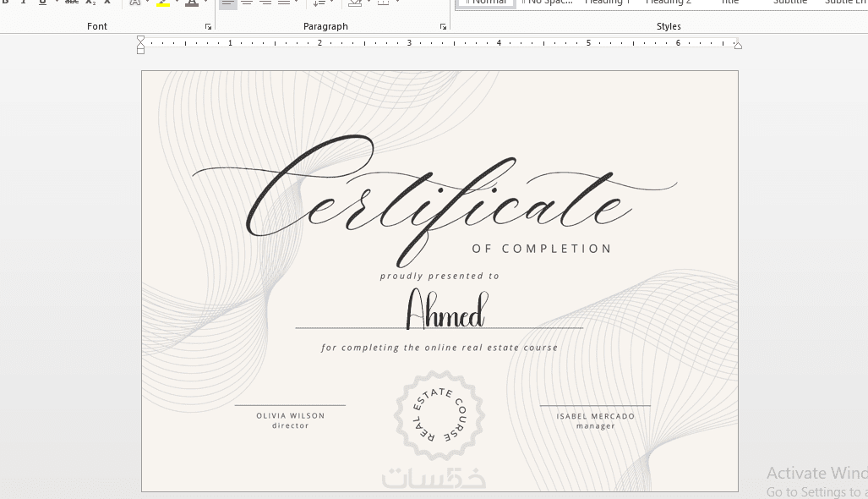This screenshot has height=499, width=868.
Task: Select the Normal style
Action: coord(486,3)
